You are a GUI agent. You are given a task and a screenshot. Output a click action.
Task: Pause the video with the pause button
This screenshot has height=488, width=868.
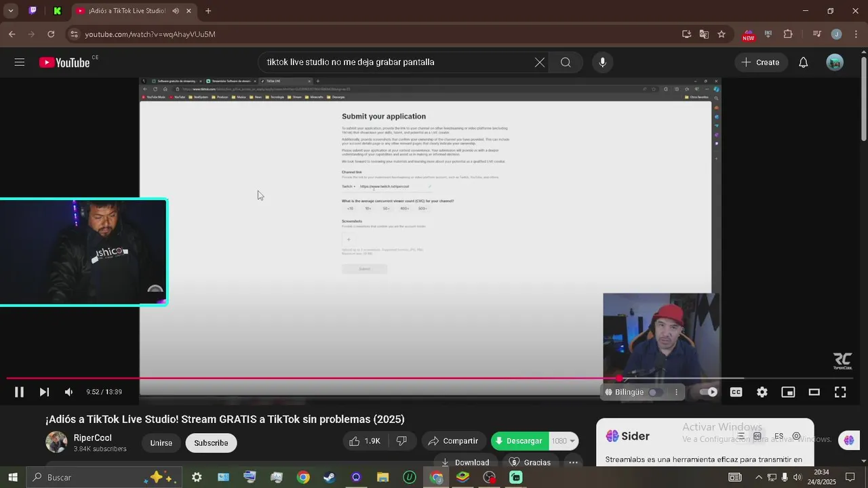click(x=19, y=392)
